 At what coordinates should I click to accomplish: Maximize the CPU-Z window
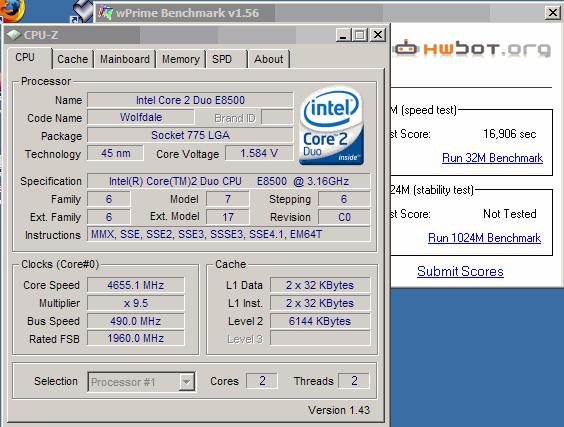[x=360, y=35]
